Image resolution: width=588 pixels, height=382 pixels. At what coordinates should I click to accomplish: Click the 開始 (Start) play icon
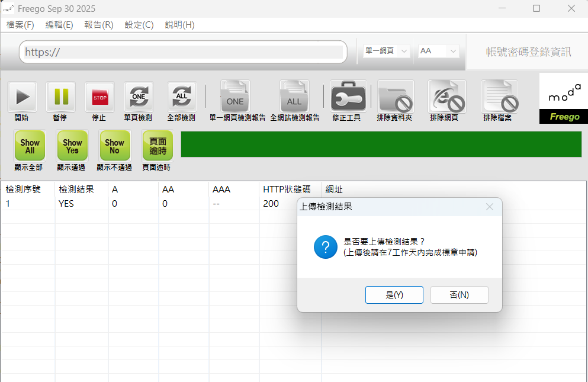(22, 97)
